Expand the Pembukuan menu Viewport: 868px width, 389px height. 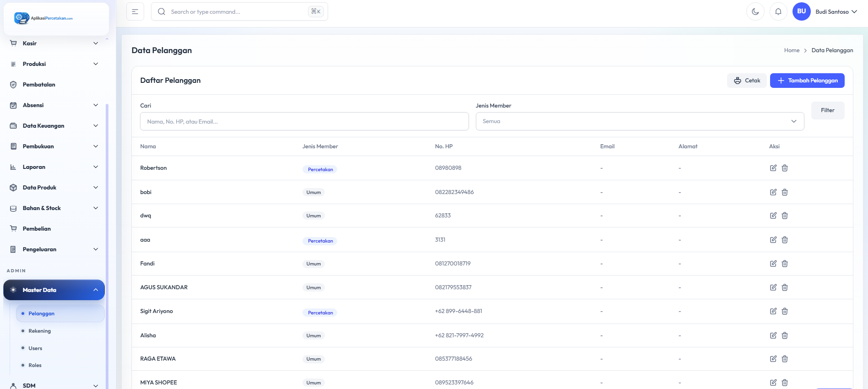point(54,146)
